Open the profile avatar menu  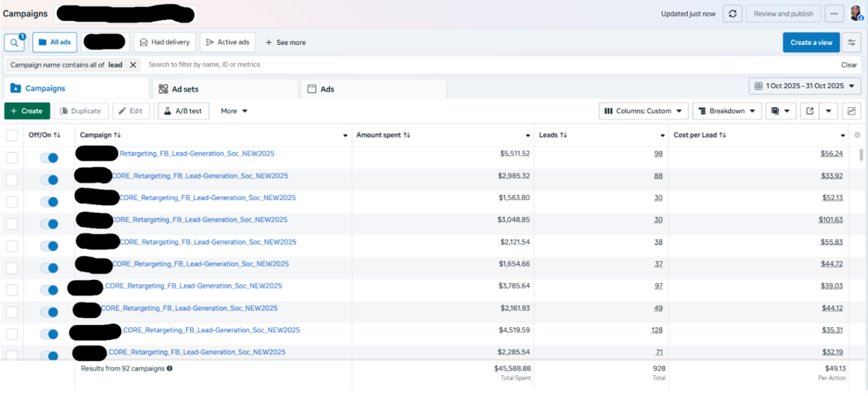coord(856,13)
